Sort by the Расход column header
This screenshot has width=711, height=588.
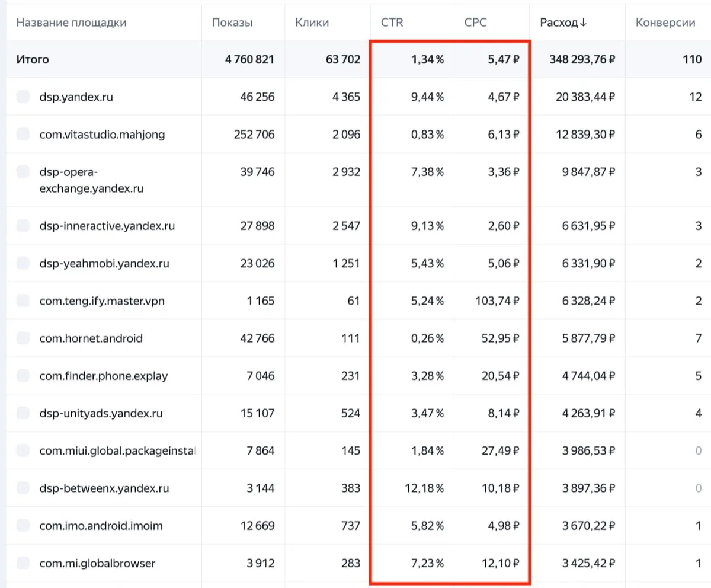click(563, 23)
